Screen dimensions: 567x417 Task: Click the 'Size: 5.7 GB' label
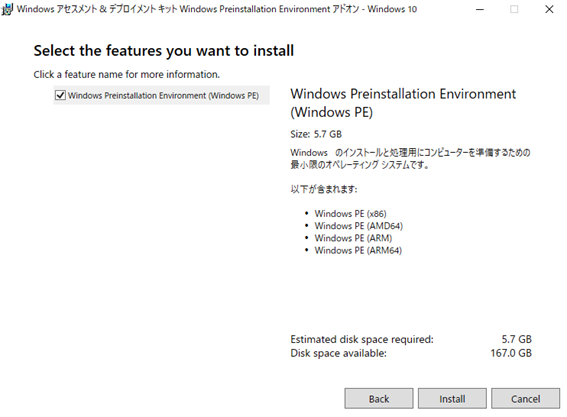click(316, 134)
